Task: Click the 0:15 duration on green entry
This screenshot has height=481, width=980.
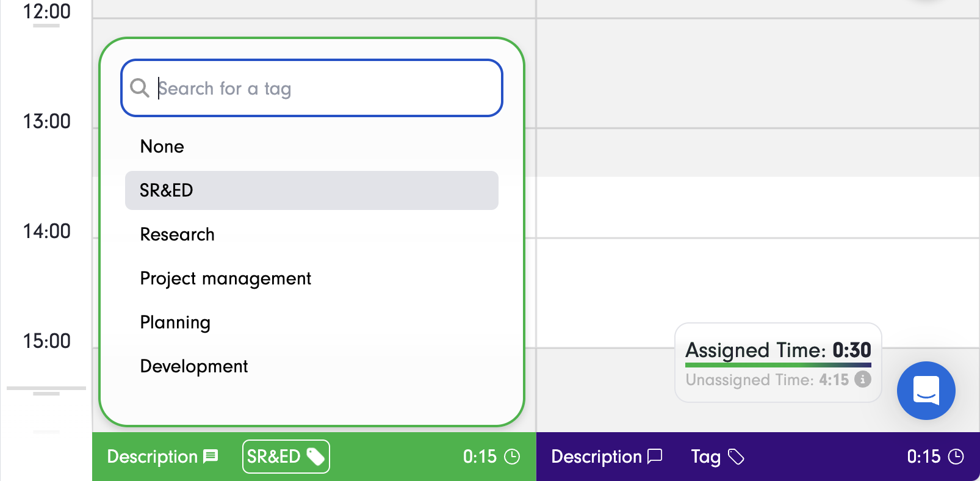Action: click(480, 457)
